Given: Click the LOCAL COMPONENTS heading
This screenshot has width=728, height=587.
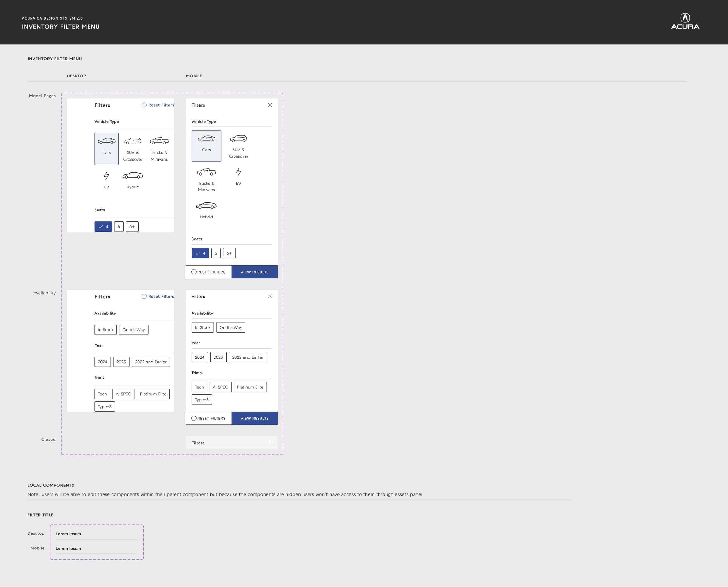Looking at the screenshot, I should (51, 485).
